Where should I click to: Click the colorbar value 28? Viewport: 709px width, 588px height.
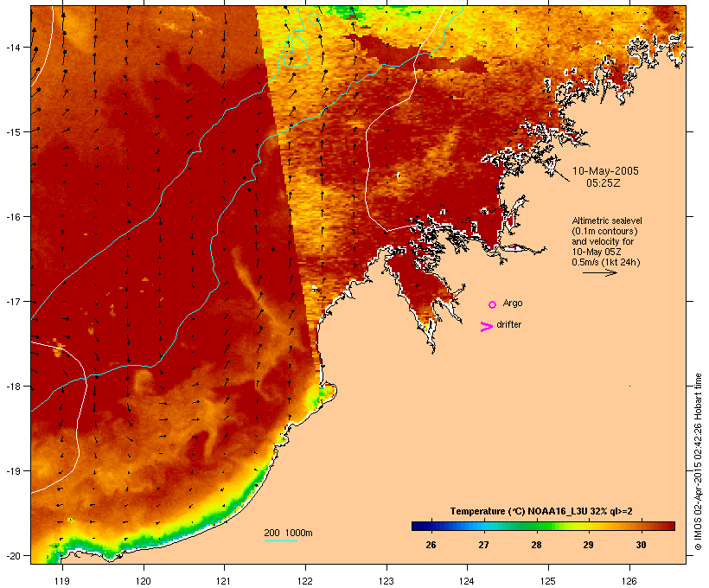click(x=536, y=545)
